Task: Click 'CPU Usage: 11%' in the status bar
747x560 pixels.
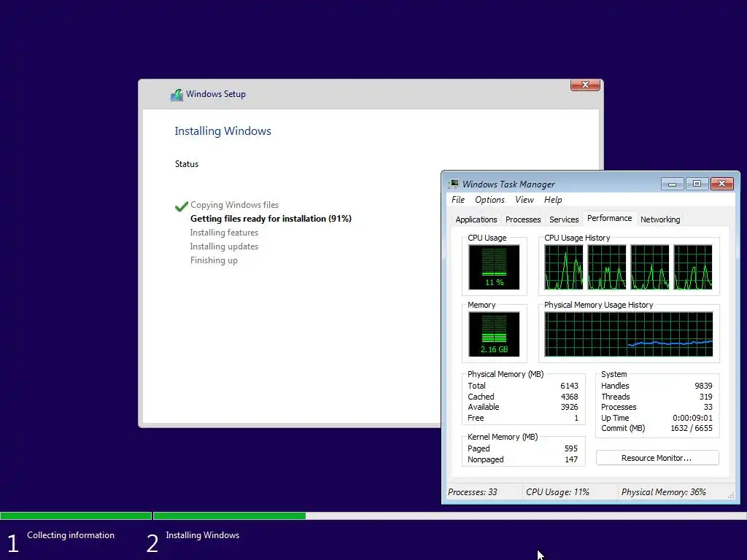Action: 557,492
